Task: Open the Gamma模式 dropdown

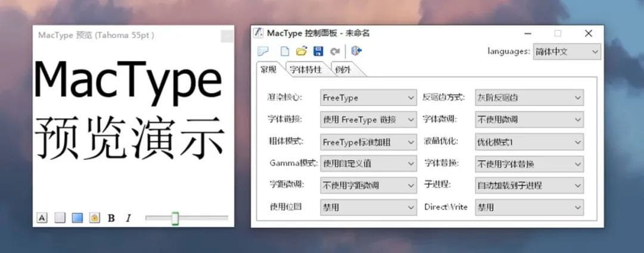Action: click(x=369, y=163)
